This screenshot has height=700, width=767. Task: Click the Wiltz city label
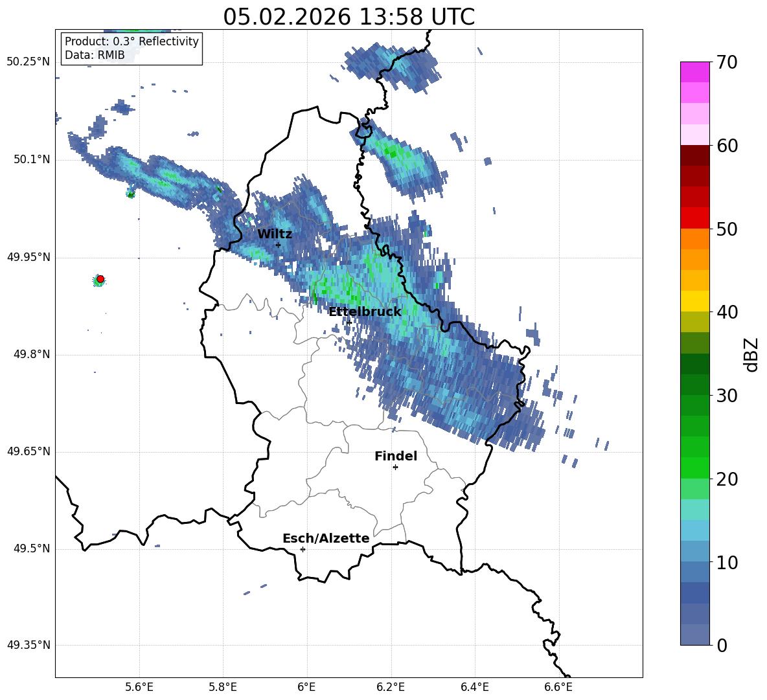pos(275,234)
